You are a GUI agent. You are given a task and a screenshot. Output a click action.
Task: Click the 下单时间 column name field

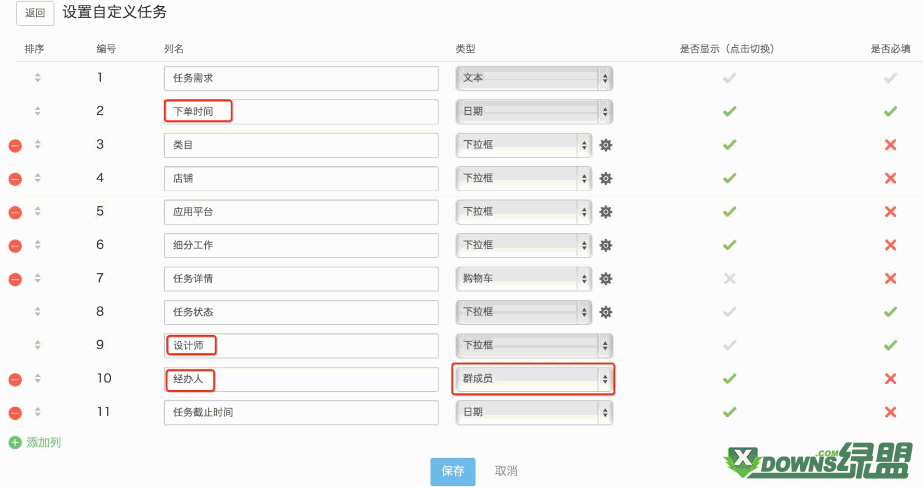[x=301, y=111]
